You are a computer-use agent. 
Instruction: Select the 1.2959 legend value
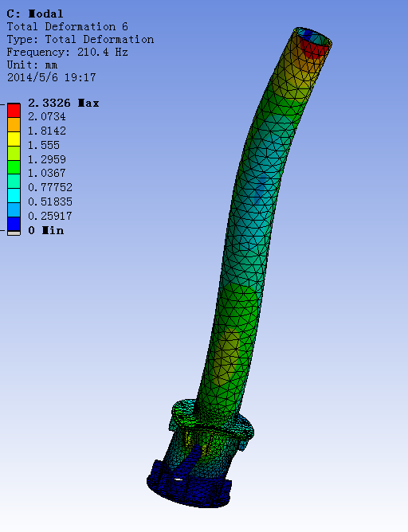(x=47, y=159)
